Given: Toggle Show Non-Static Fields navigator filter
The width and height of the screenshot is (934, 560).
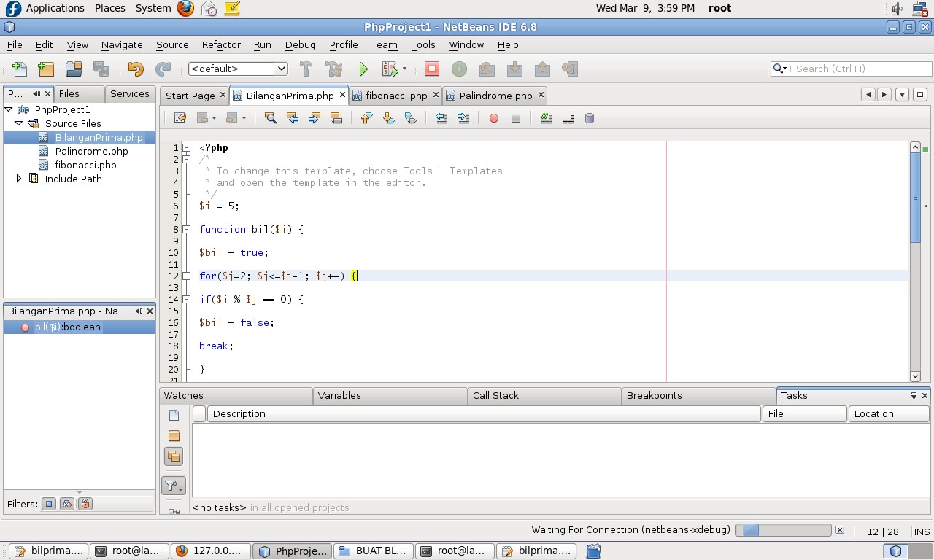Looking at the screenshot, I should click(49, 504).
